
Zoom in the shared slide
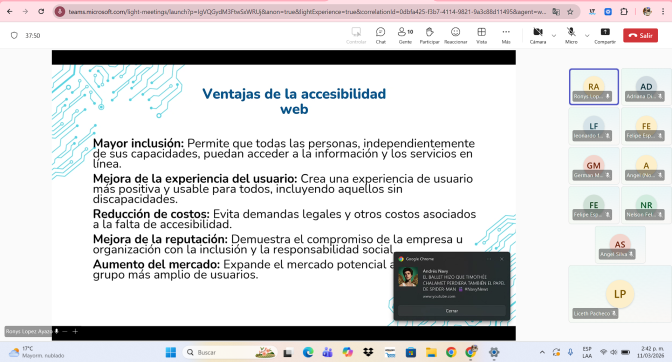click(x=75, y=331)
